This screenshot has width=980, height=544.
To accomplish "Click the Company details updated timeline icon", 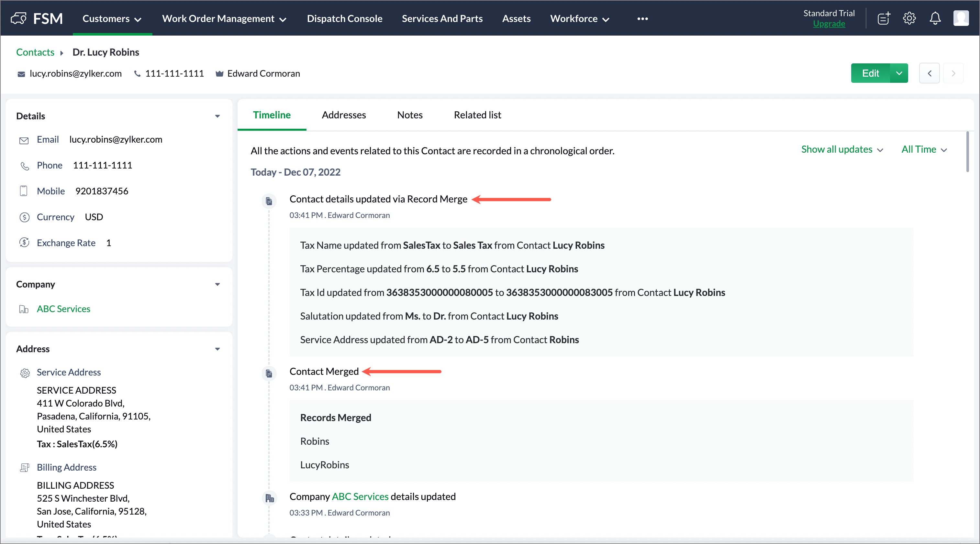I will [x=269, y=498].
